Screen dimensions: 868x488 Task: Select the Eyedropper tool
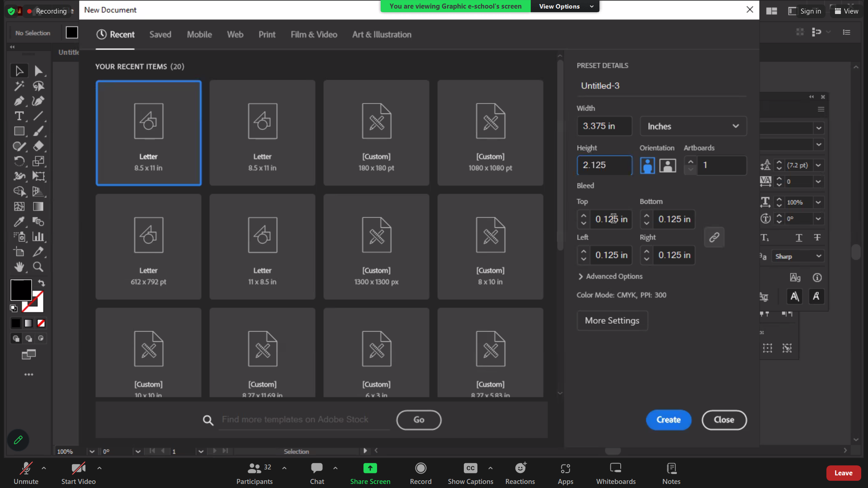click(19, 221)
